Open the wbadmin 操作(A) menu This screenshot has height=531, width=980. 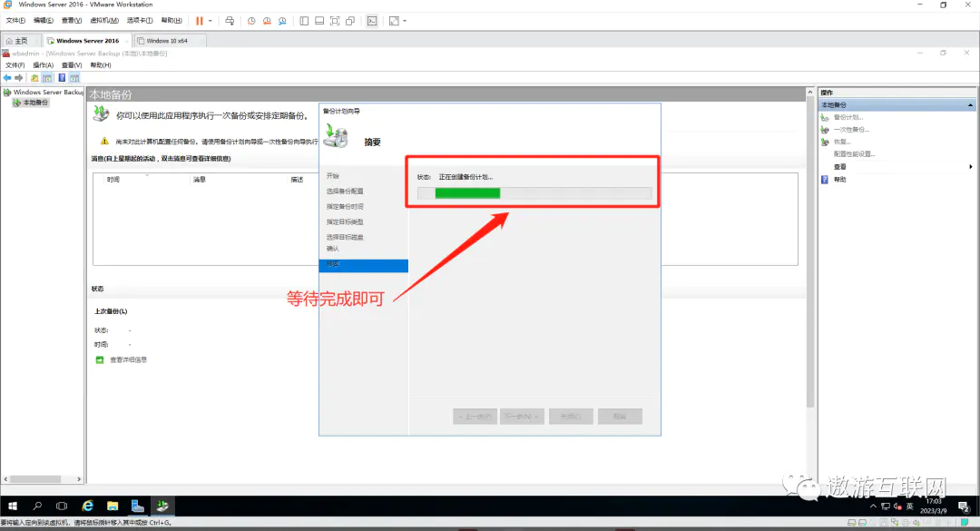(x=44, y=65)
